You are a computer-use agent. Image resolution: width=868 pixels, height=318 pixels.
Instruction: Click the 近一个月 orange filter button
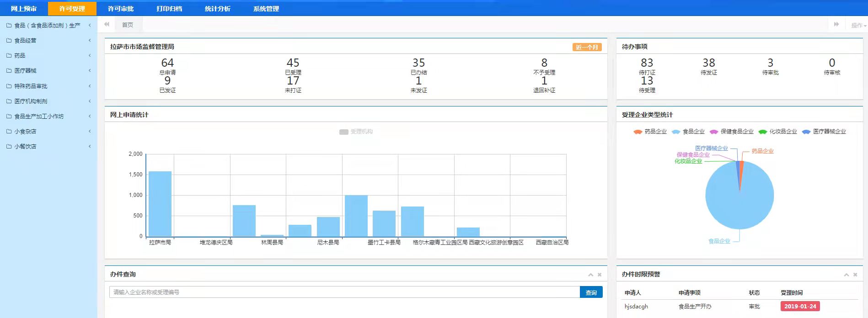587,47
